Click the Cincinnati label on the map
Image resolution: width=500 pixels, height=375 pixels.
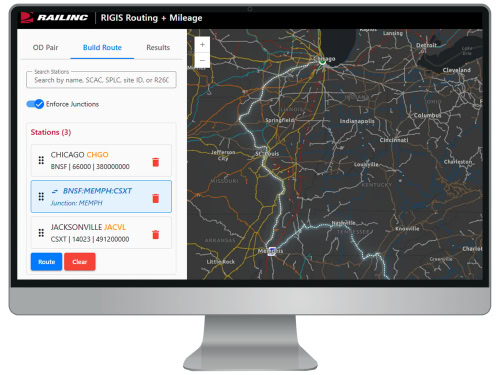tap(394, 140)
